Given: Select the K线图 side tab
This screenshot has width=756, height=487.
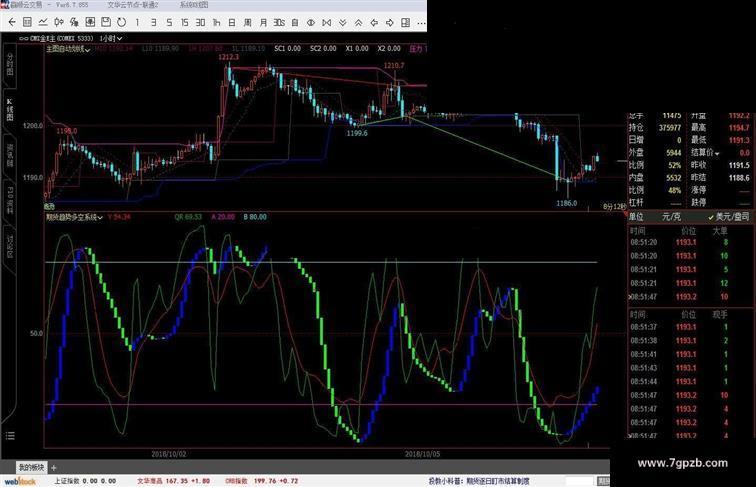Looking at the screenshot, I should click(x=10, y=109).
